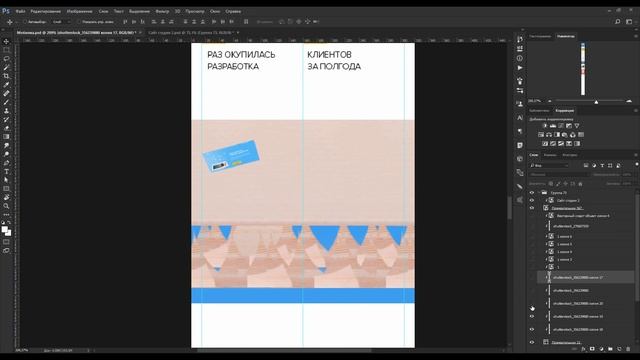This screenshot has width=640, height=360.
Task: Add a Hue/Saturation adjustment layer
Action: (541, 135)
